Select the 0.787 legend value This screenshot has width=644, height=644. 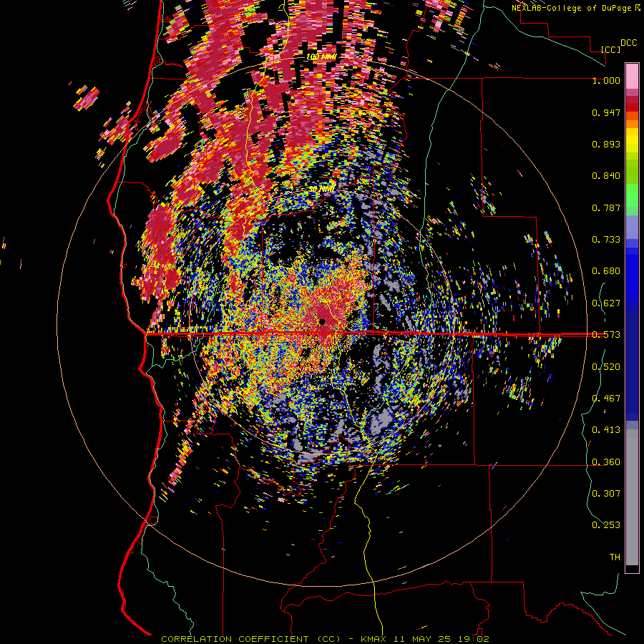tap(606, 208)
